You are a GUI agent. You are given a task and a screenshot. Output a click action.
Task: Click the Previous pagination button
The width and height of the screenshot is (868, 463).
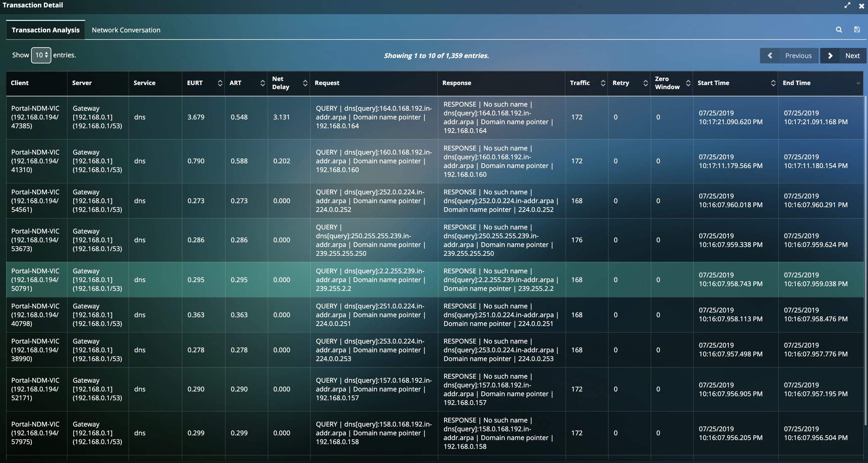coord(798,55)
